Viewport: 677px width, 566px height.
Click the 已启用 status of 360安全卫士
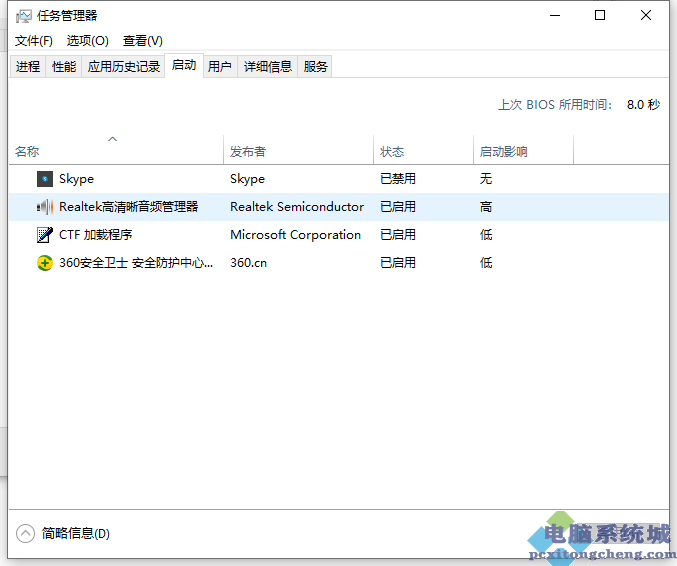point(398,262)
